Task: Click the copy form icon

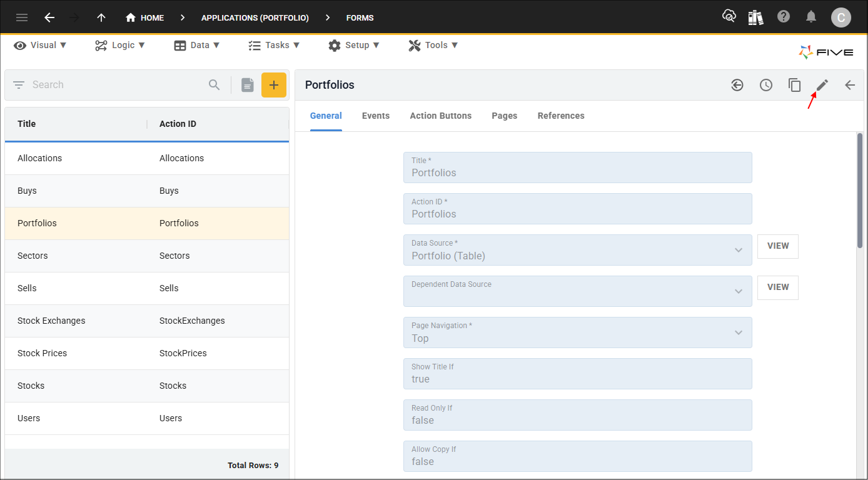Action: 794,85
